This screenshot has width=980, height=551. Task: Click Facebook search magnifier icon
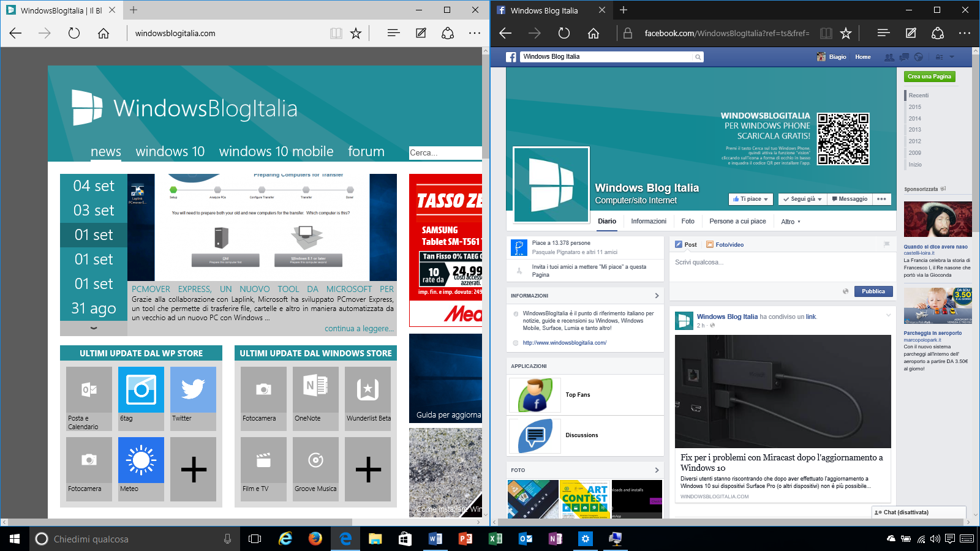[x=698, y=57]
